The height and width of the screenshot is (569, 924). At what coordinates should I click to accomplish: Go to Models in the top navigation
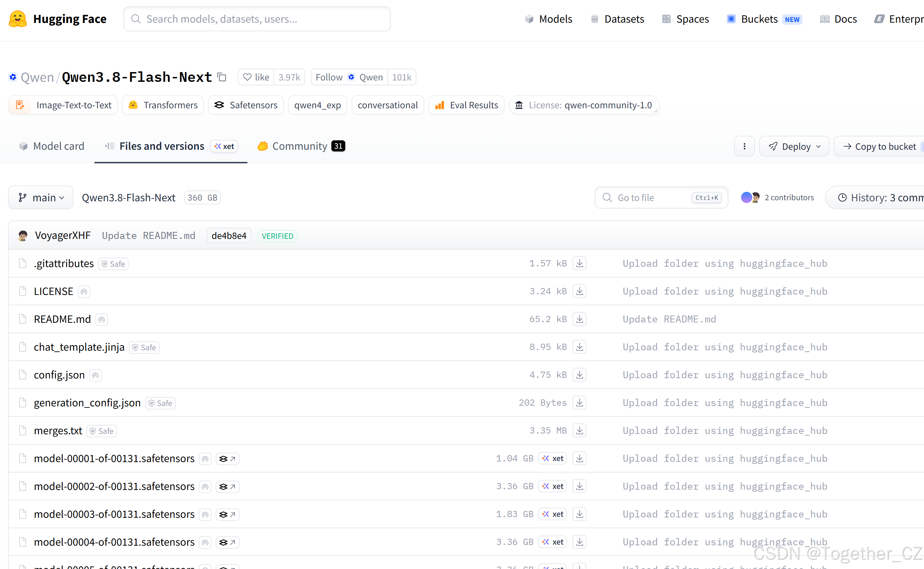click(549, 19)
